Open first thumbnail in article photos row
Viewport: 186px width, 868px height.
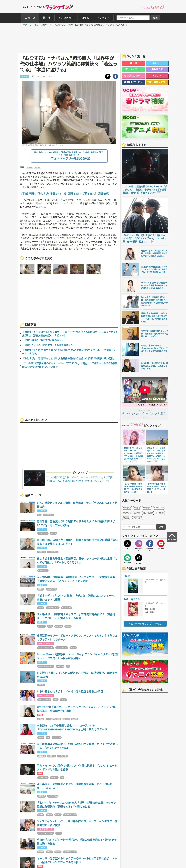tap(27, 269)
